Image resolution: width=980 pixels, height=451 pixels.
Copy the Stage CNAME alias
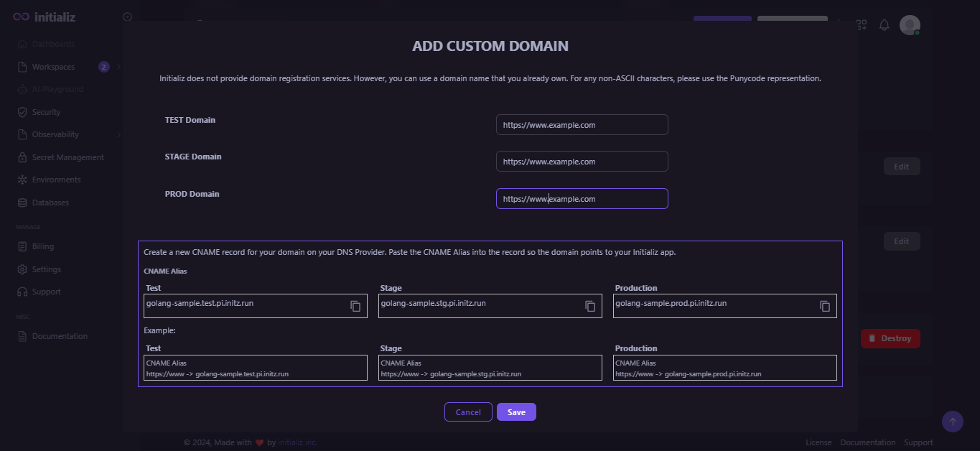click(590, 306)
